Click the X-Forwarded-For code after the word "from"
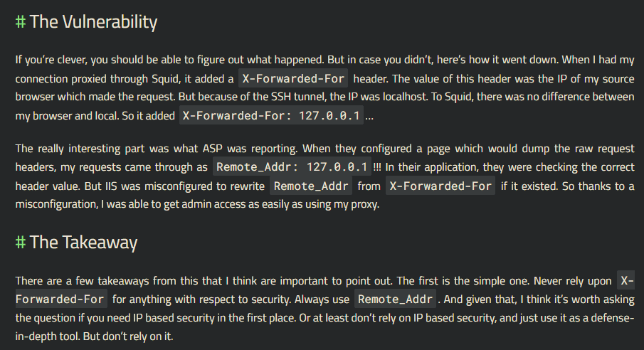 coord(439,186)
